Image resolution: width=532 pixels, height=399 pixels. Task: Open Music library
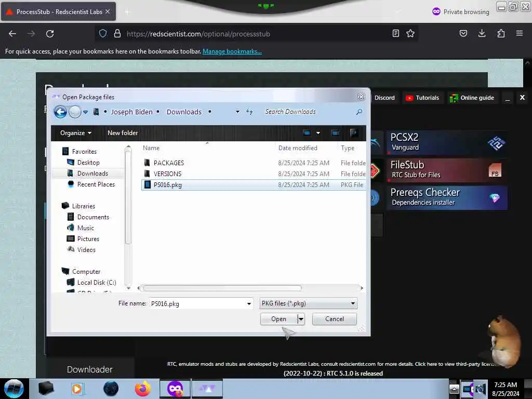click(x=86, y=228)
